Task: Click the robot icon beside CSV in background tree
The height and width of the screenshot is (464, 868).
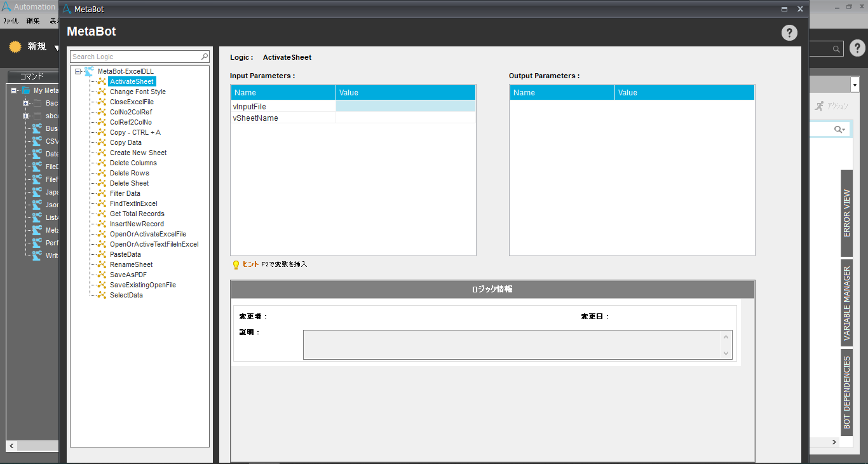Action: [37, 141]
